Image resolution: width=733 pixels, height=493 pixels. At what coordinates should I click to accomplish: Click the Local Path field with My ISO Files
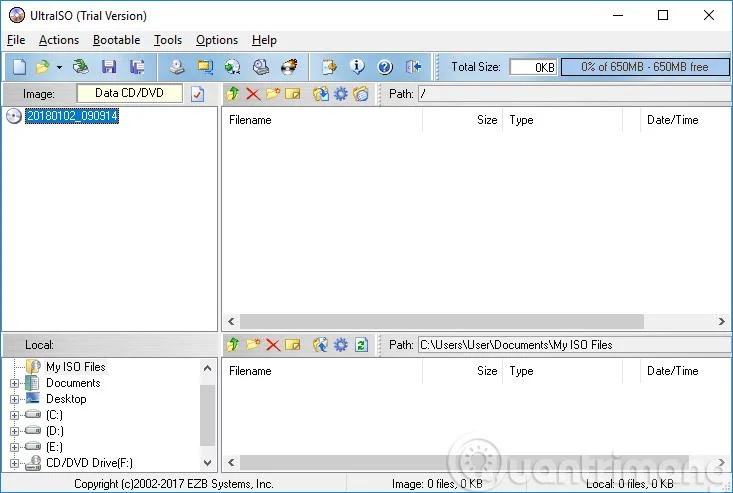click(575, 345)
